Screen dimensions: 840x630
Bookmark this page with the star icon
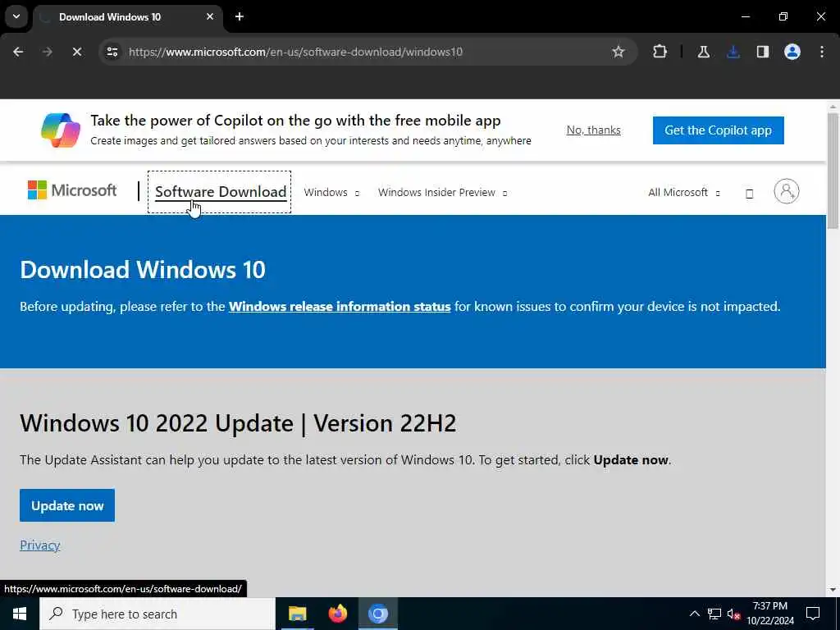point(619,52)
